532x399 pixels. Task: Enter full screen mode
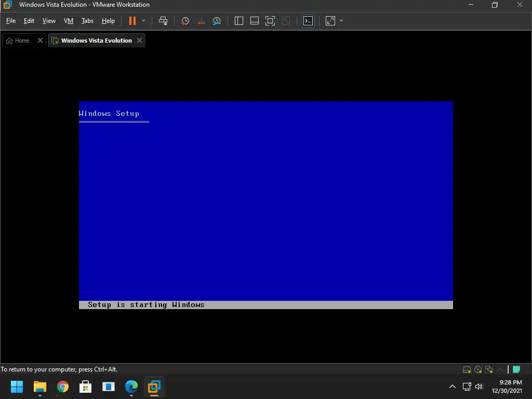point(270,21)
